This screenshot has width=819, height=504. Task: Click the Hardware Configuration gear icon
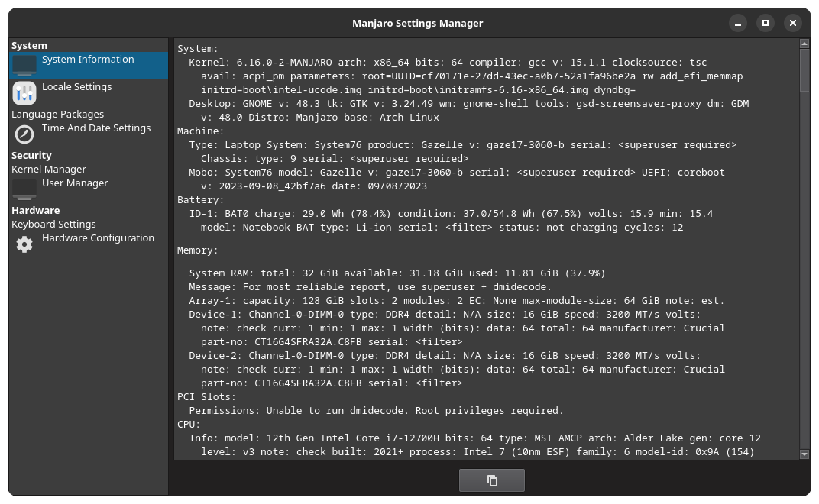[24, 244]
